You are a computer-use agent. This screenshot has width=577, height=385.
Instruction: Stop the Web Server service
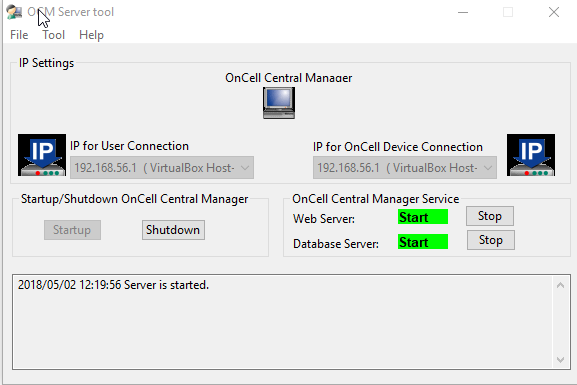point(490,216)
